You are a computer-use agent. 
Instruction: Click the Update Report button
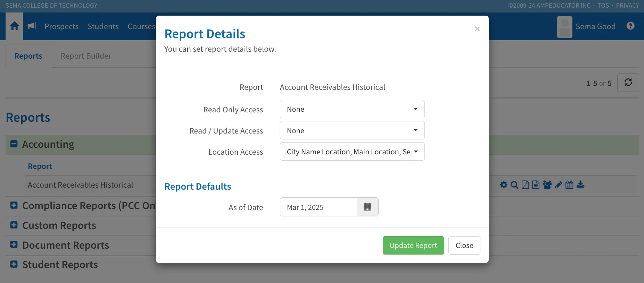(x=413, y=246)
